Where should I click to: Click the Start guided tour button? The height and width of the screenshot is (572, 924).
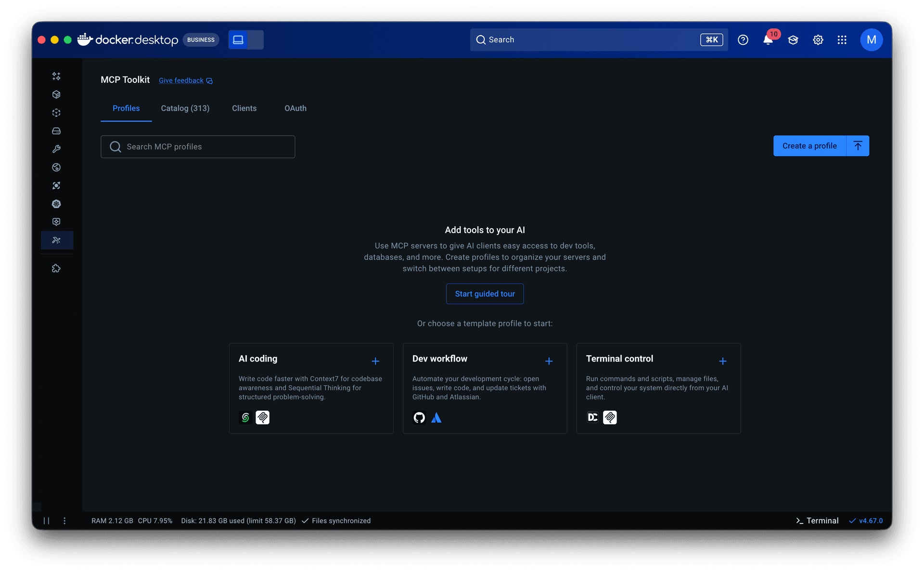(485, 294)
